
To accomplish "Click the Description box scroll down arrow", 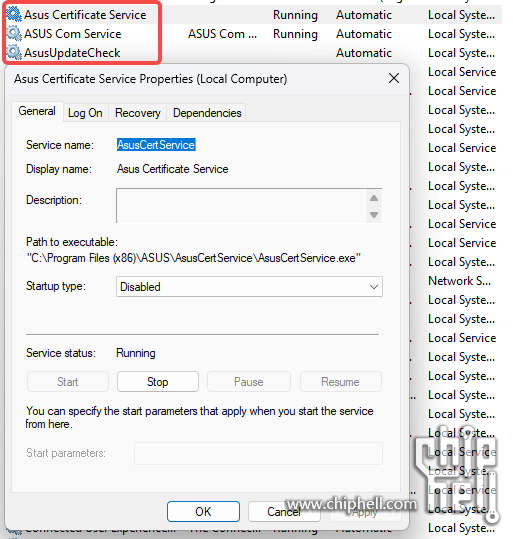I will [374, 215].
